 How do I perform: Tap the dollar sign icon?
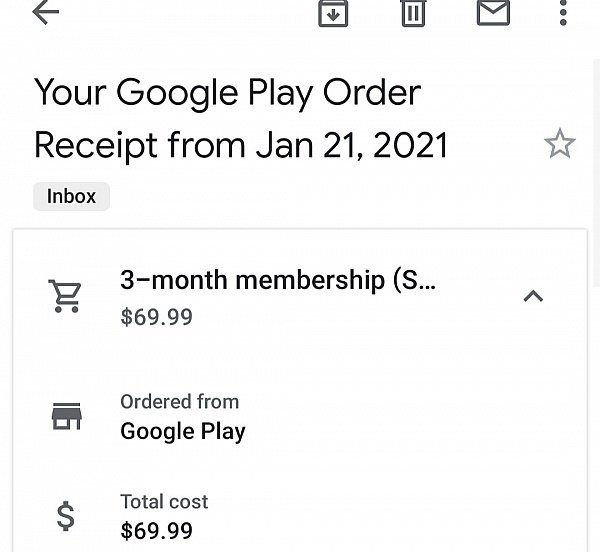pos(65,515)
